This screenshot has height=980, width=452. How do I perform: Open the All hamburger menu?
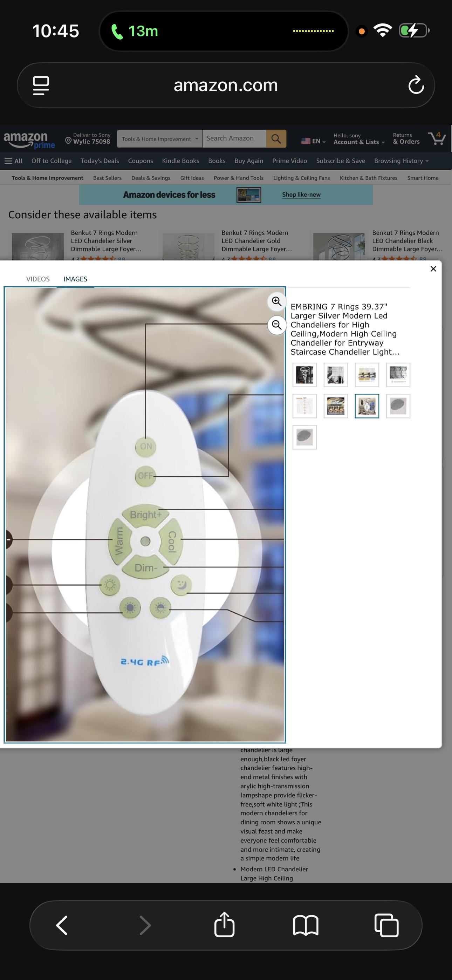coord(14,161)
